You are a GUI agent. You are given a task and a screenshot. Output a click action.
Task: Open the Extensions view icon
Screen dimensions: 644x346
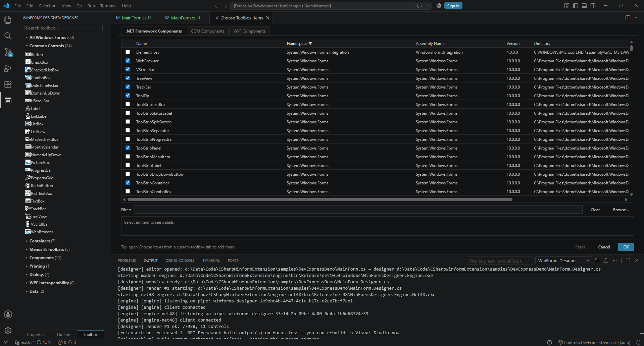coord(8,84)
